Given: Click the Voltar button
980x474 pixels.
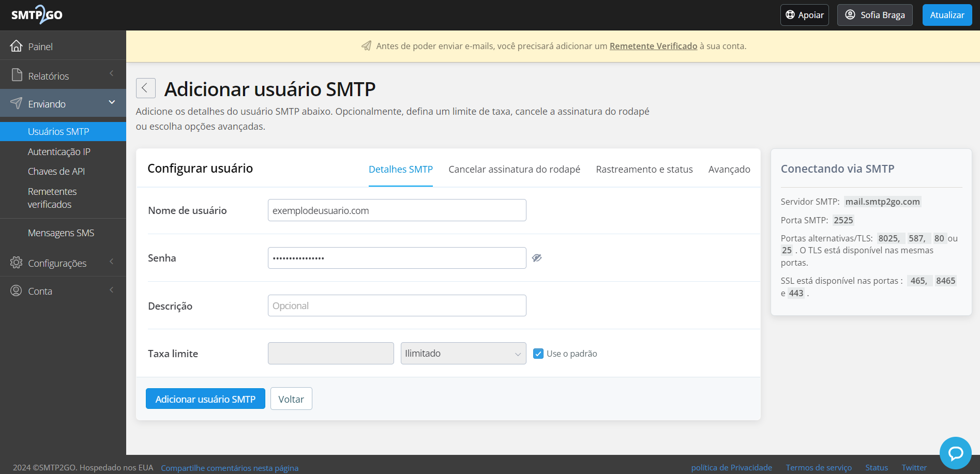Looking at the screenshot, I should [291, 399].
